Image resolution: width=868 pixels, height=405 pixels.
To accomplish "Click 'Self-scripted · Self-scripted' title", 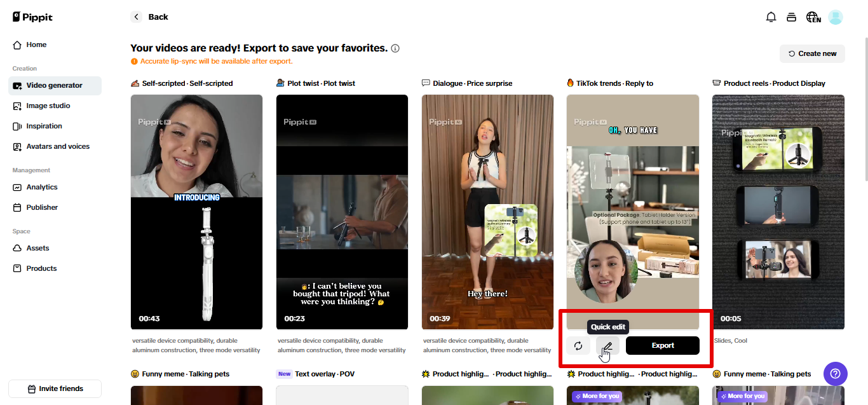I will [x=187, y=83].
